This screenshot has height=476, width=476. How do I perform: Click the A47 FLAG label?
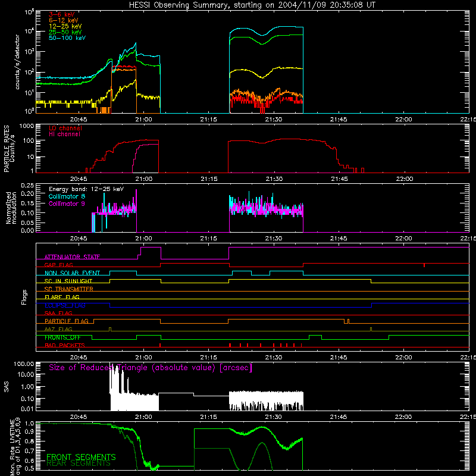[x=58, y=329]
